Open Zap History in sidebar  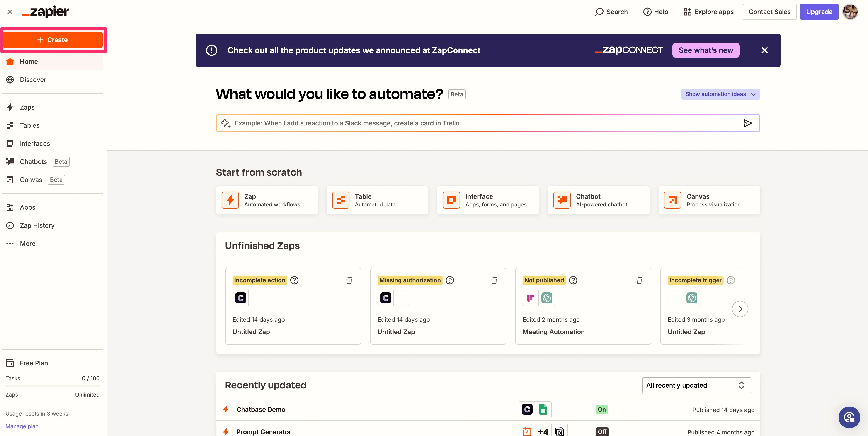[37, 225]
